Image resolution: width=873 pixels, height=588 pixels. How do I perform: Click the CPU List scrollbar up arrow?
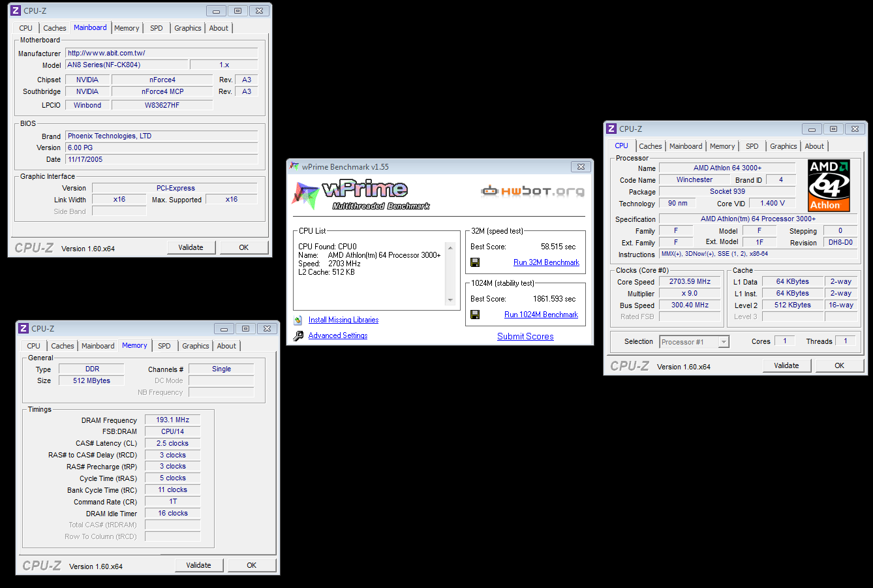[x=450, y=248]
